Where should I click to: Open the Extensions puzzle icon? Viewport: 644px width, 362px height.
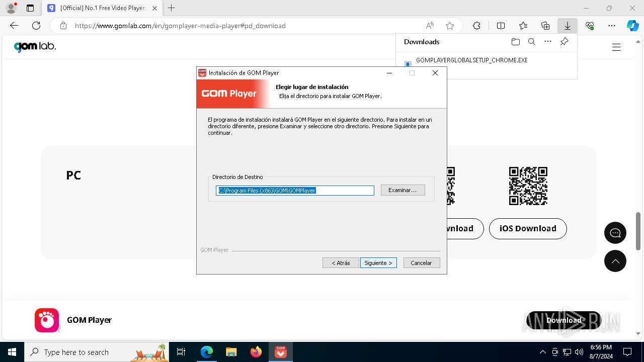click(x=476, y=26)
